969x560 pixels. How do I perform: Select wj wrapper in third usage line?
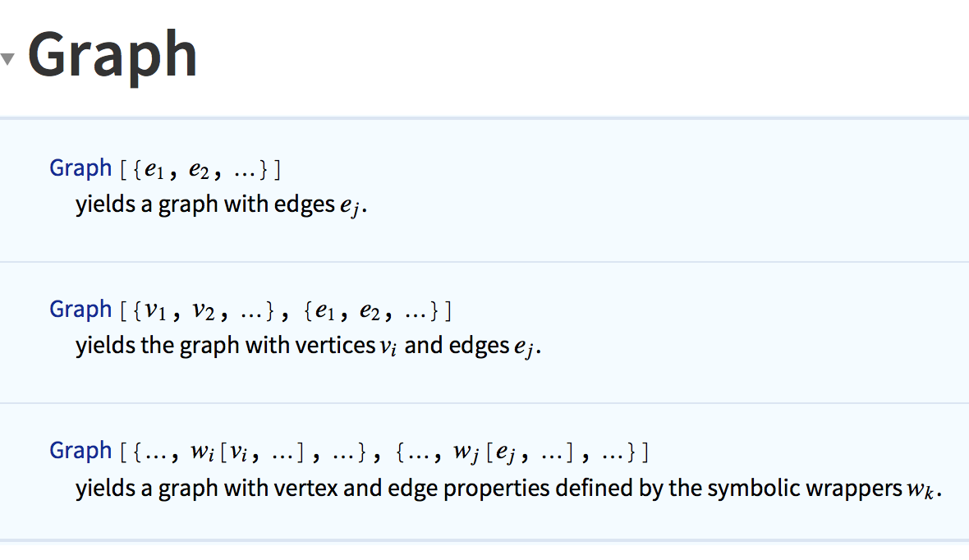(x=466, y=453)
